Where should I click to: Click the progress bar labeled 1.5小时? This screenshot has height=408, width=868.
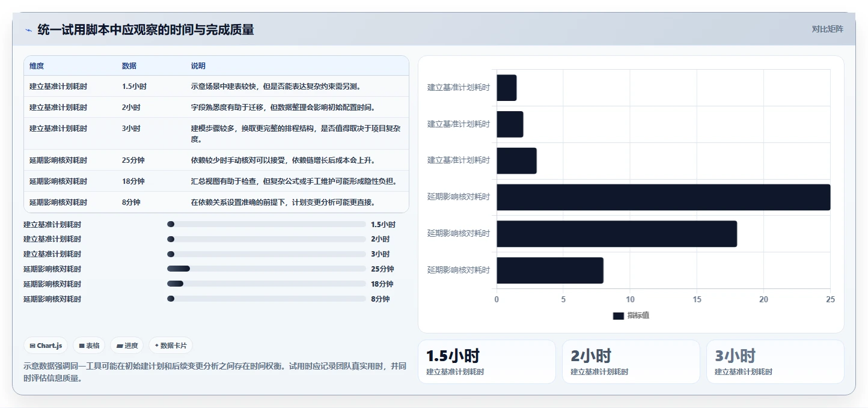coord(266,224)
